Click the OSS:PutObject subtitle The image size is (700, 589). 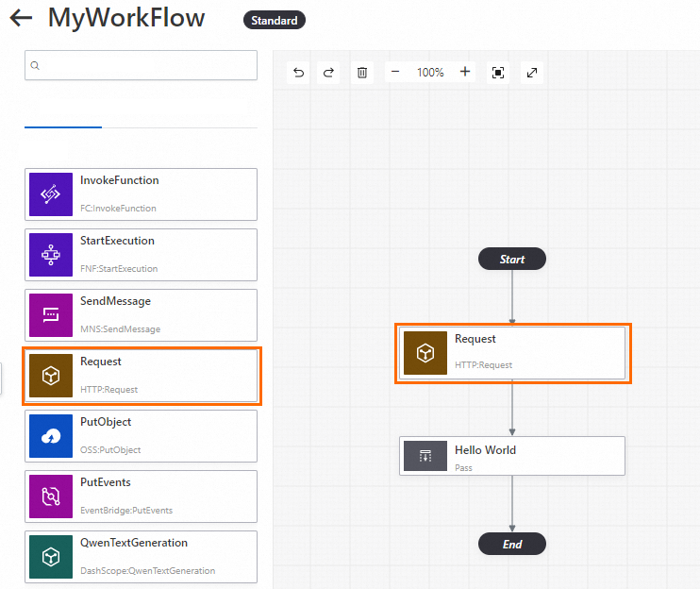point(110,449)
